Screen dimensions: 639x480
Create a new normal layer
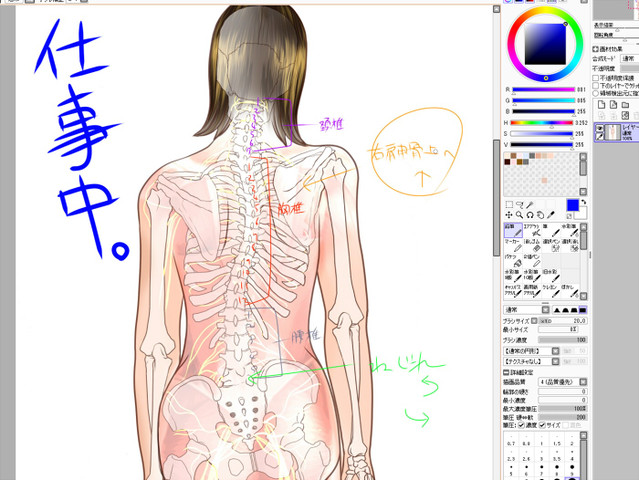601,105
